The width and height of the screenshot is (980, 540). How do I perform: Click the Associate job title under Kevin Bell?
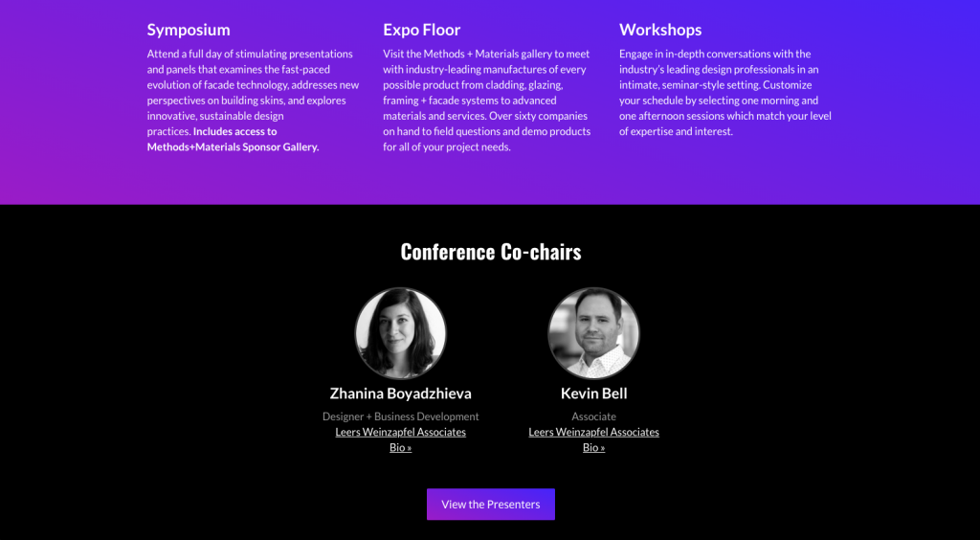(x=593, y=416)
